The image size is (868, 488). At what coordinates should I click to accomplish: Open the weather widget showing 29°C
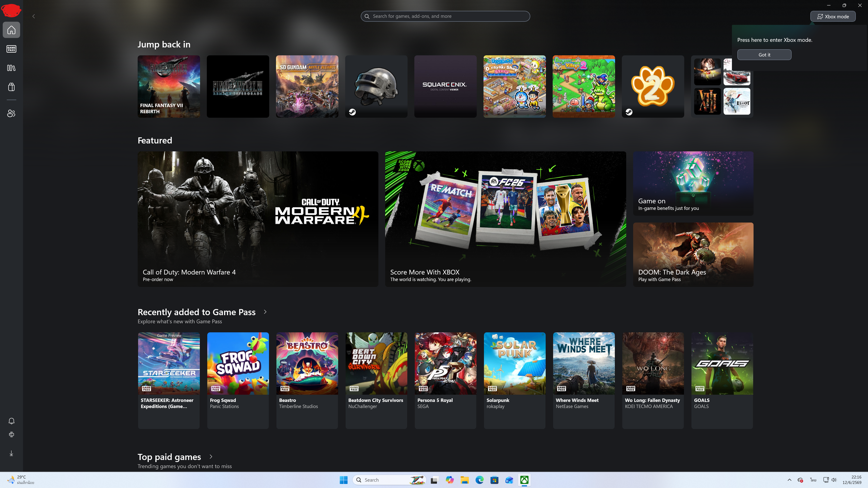point(21,480)
